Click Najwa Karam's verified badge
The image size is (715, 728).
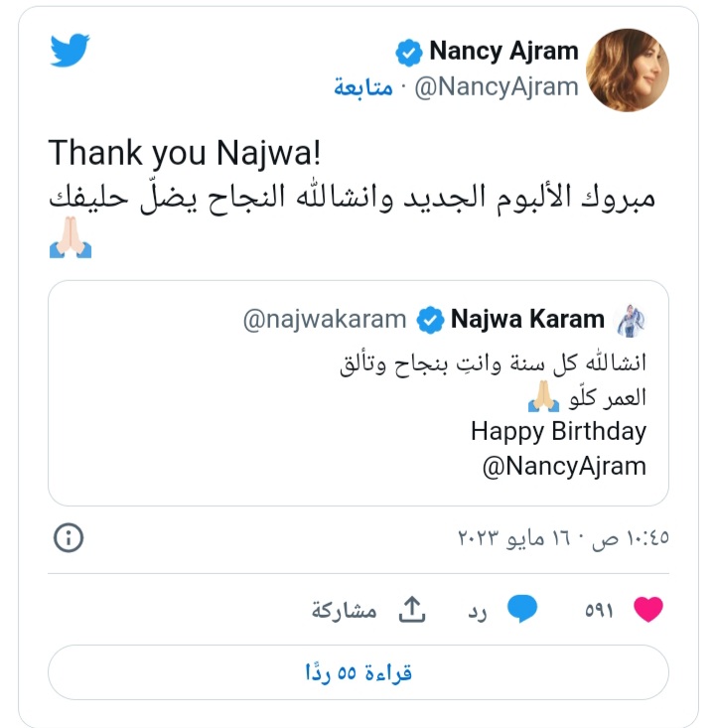point(429,320)
